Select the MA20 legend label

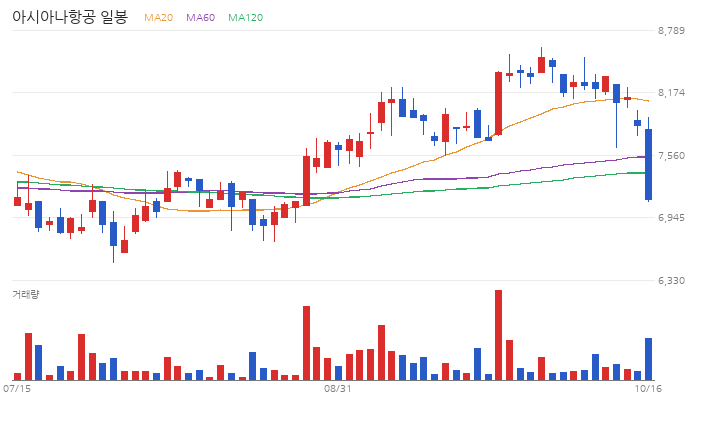[x=158, y=17]
